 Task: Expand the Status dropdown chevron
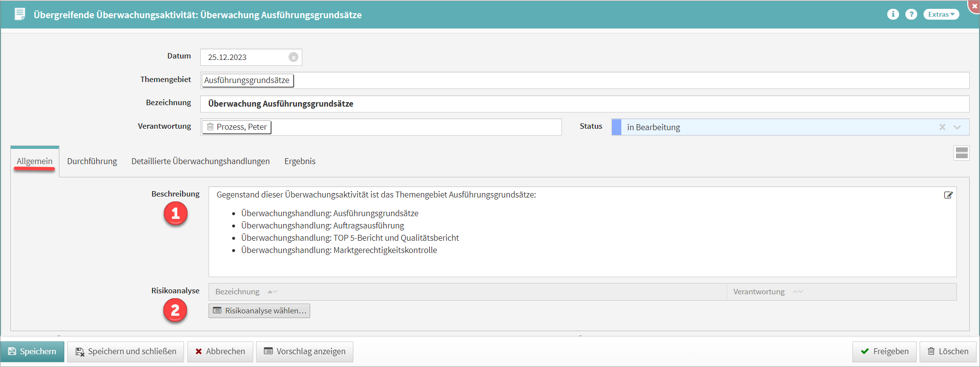click(x=957, y=127)
